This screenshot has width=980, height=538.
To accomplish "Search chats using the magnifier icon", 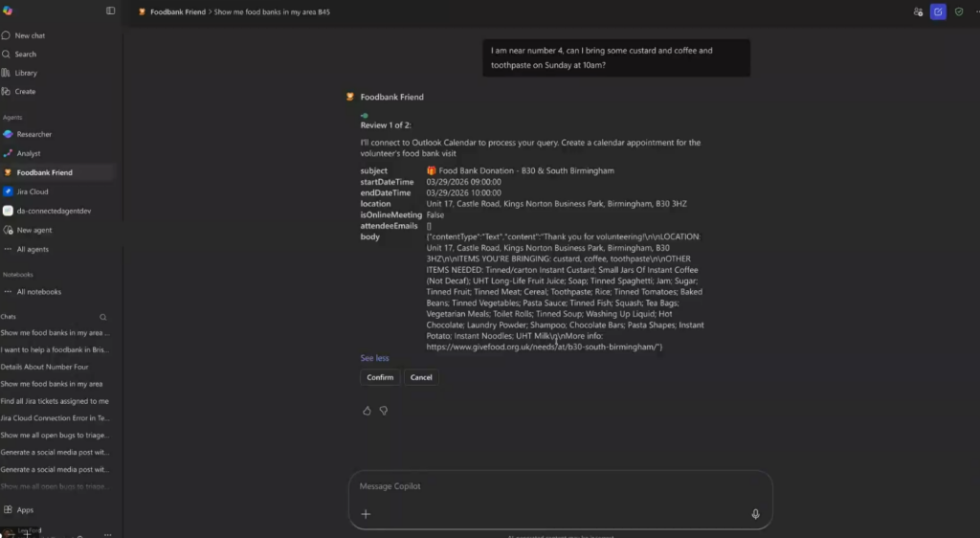I will point(103,317).
